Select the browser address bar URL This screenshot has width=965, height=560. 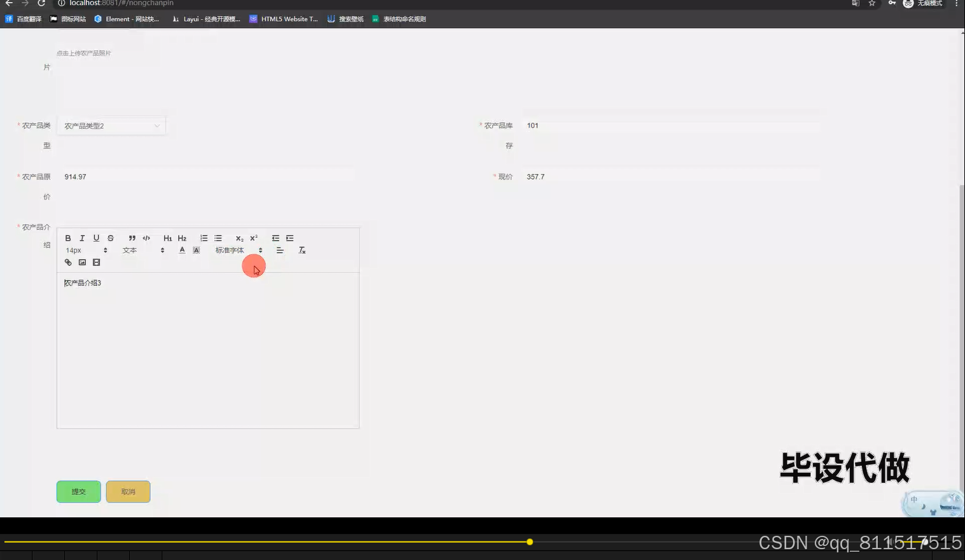pos(121,3)
